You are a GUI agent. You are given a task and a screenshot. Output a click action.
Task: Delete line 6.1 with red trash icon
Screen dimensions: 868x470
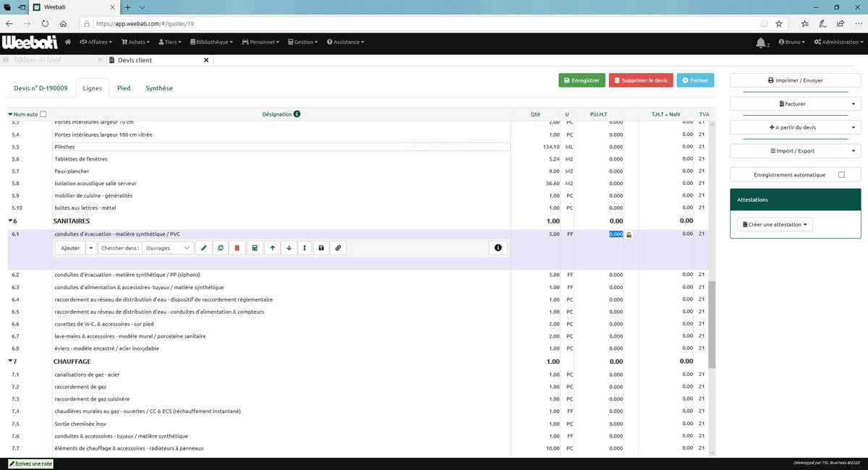click(x=237, y=248)
